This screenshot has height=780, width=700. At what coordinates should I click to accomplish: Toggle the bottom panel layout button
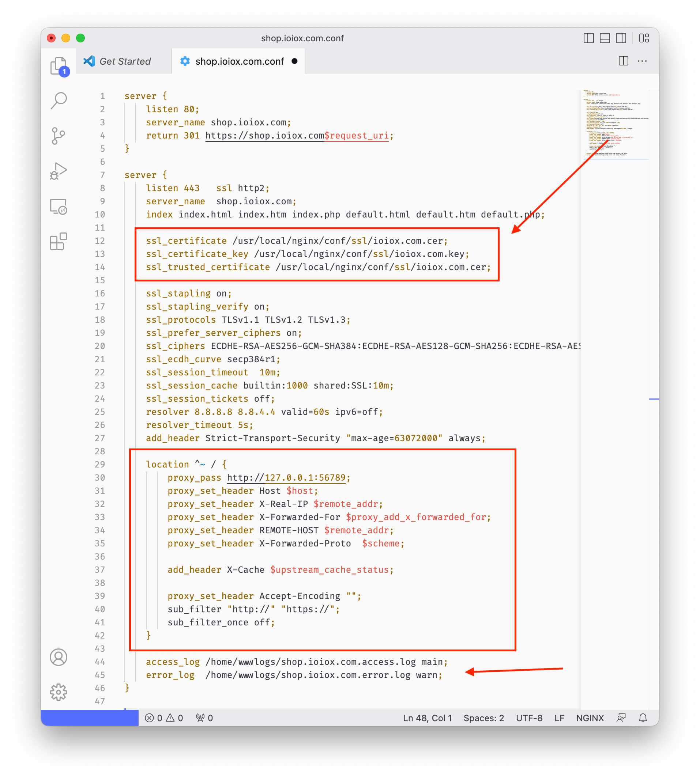pos(605,38)
